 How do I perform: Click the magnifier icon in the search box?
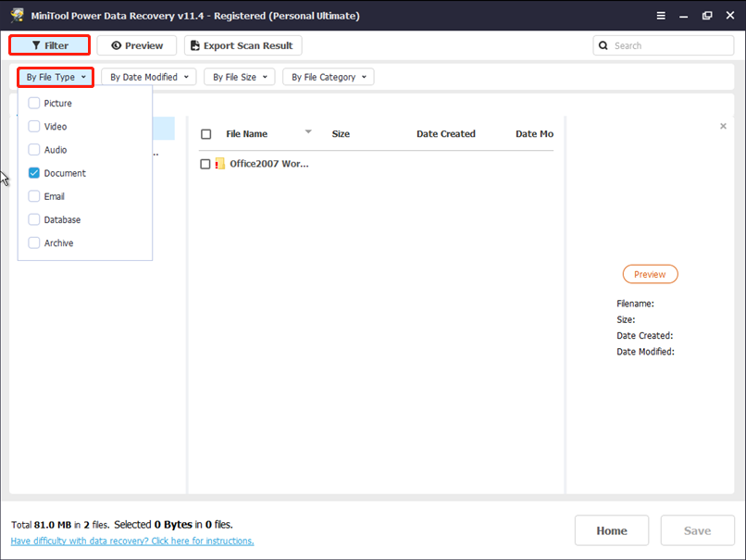point(604,45)
